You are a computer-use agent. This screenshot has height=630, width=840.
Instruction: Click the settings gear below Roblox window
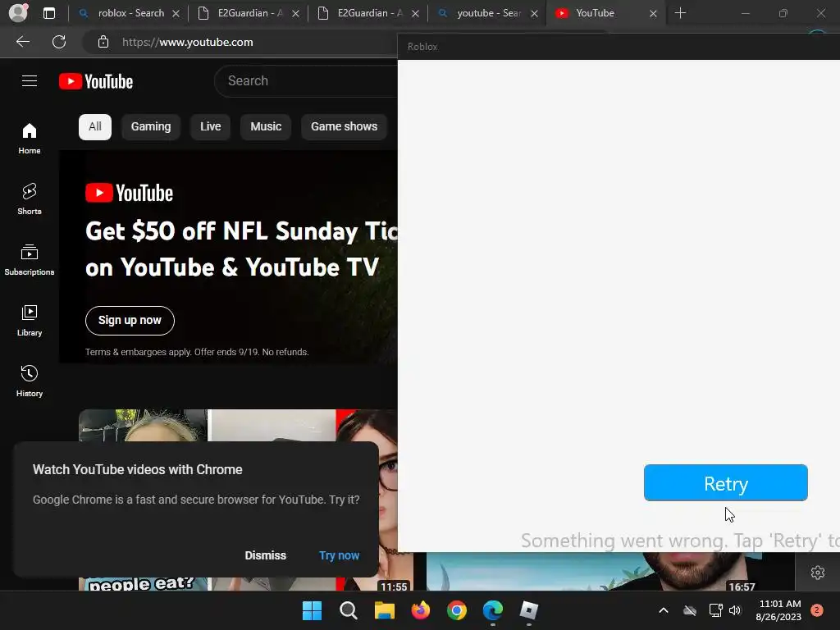coord(818,572)
